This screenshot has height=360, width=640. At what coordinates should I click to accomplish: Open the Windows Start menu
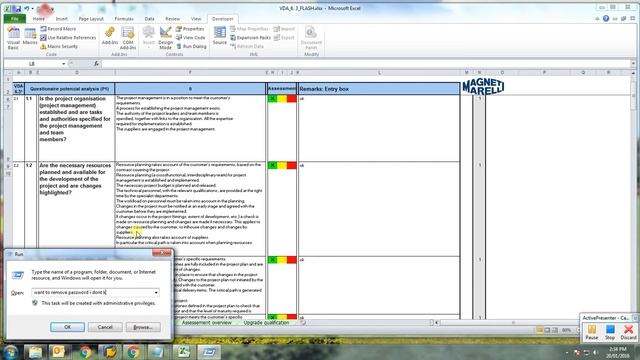coord(10,351)
